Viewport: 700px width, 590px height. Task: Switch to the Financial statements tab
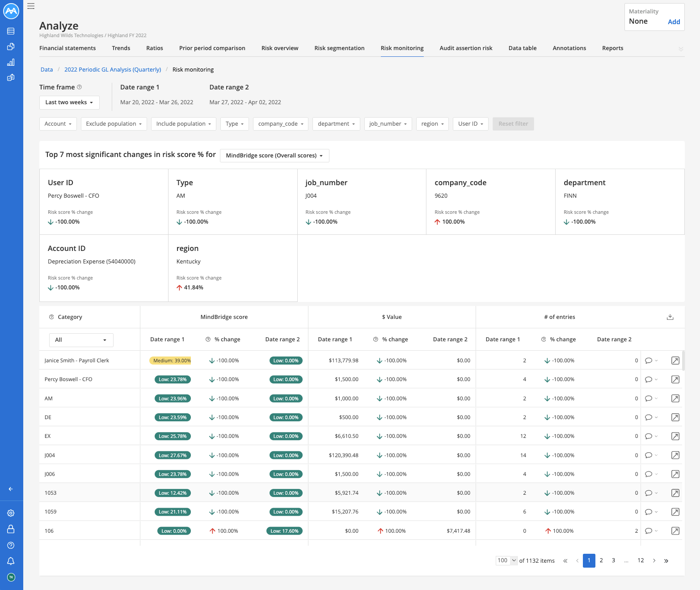pos(67,48)
